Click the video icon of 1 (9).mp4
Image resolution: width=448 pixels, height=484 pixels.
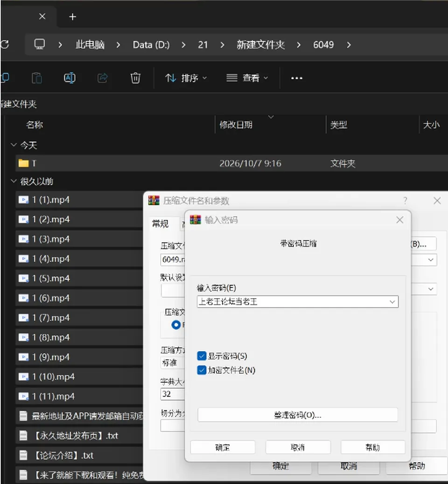(23, 357)
